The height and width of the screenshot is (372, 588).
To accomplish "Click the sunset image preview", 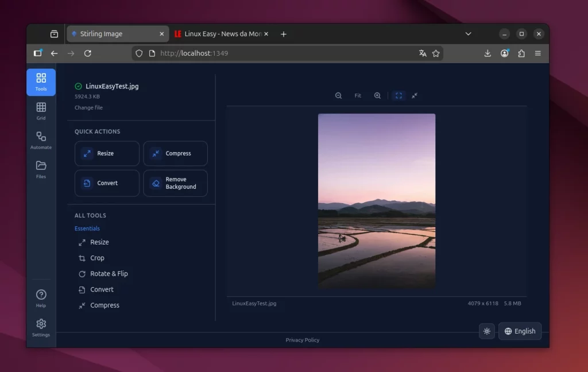I will (377, 201).
